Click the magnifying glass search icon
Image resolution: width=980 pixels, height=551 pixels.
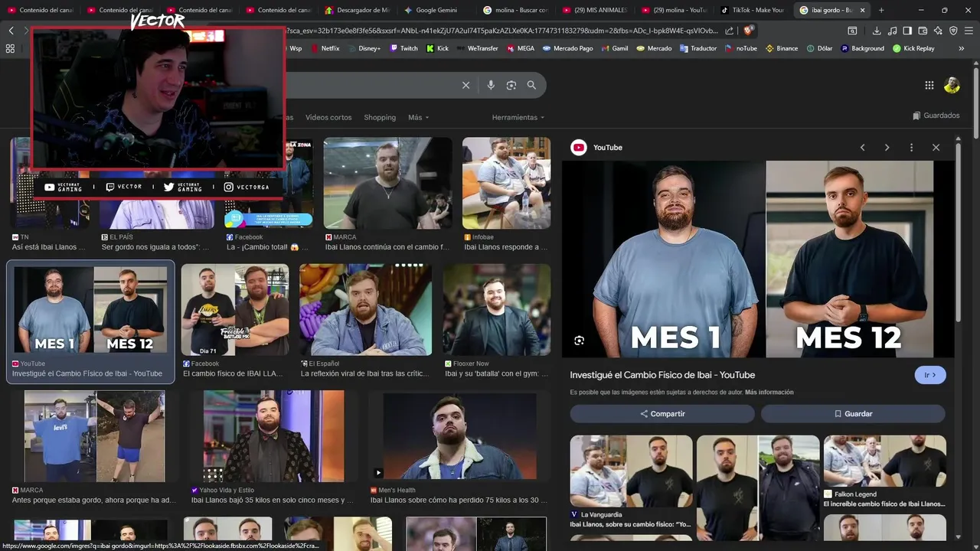point(531,85)
